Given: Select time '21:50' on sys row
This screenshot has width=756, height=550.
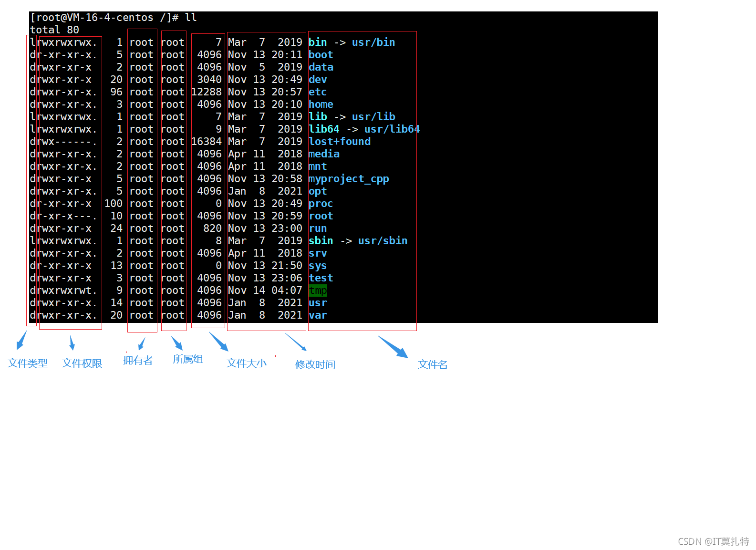Looking at the screenshot, I should click(287, 266).
